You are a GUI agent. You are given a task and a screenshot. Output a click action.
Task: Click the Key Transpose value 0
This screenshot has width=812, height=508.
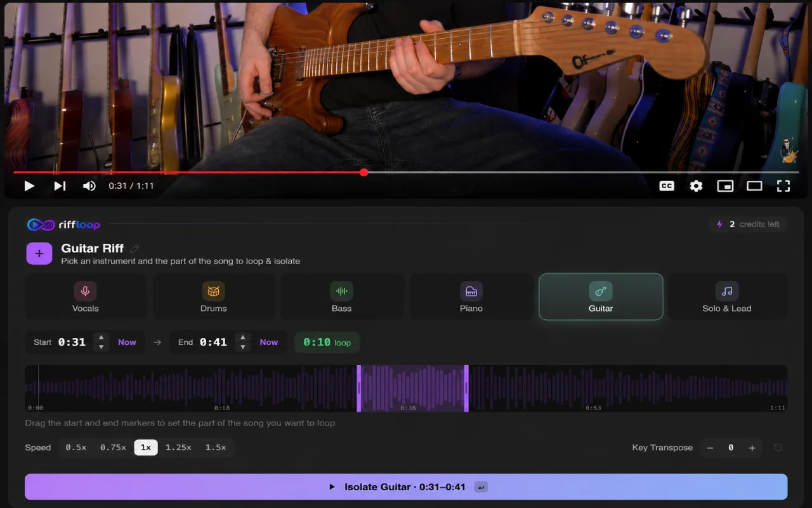(731, 448)
